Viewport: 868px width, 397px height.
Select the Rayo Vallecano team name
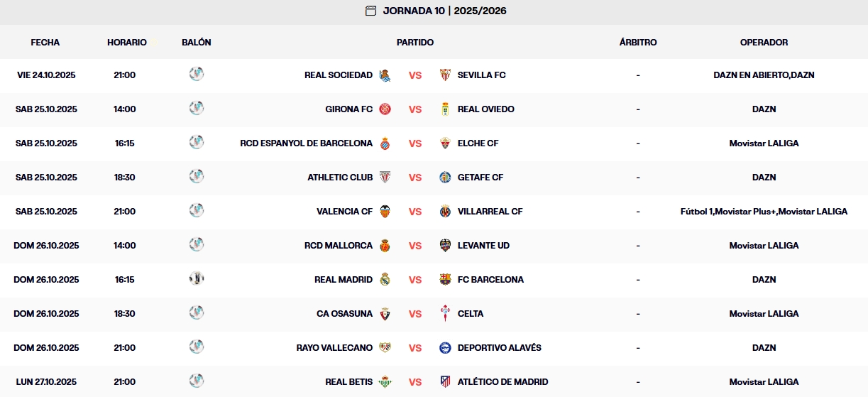(x=334, y=348)
